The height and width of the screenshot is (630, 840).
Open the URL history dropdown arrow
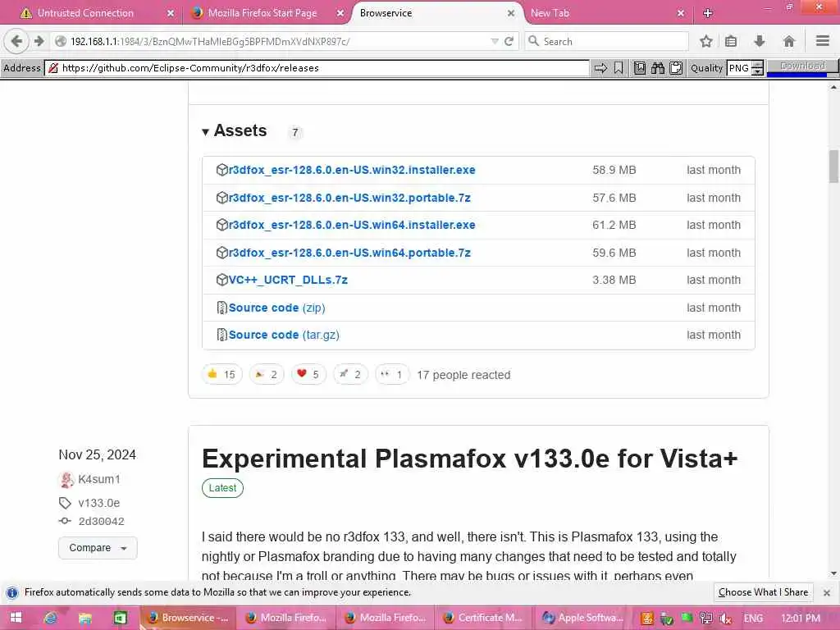click(494, 41)
